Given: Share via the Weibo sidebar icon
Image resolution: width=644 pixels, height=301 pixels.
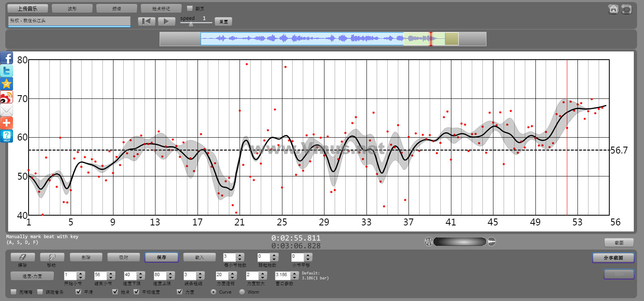Looking at the screenshot, I should click(7, 97).
